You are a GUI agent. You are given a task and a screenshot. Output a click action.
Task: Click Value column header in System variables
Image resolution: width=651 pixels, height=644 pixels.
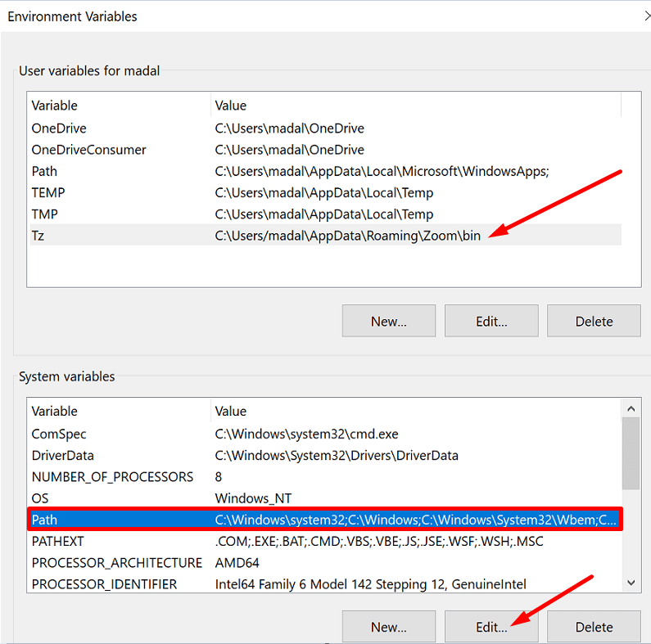[x=416, y=412]
